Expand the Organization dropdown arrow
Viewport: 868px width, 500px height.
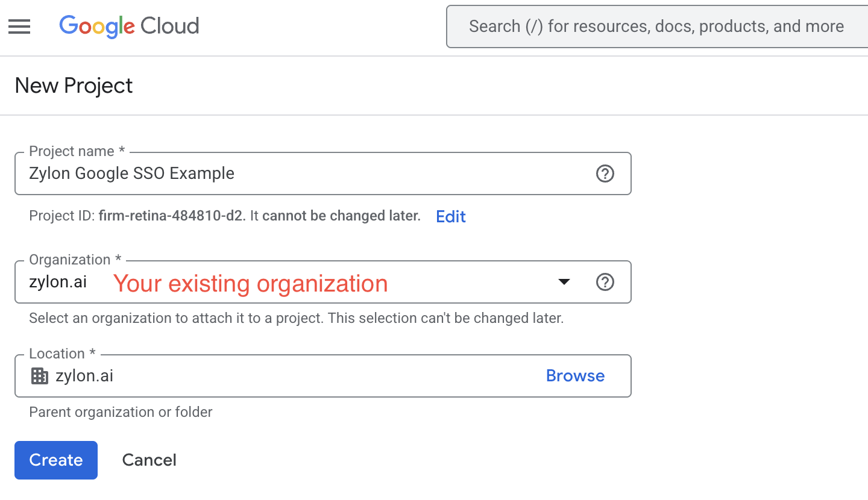tap(564, 282)
